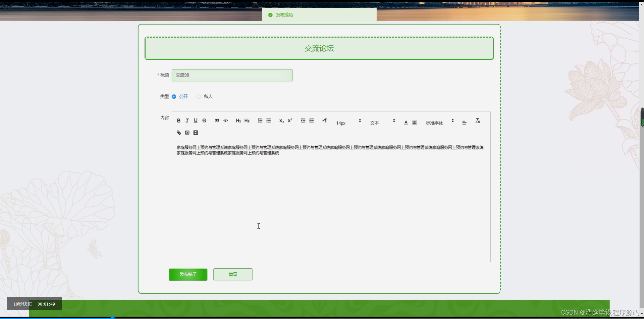Insert a video into the post
644x319 pixels.
pyautogui.click(x=196, y=133)
